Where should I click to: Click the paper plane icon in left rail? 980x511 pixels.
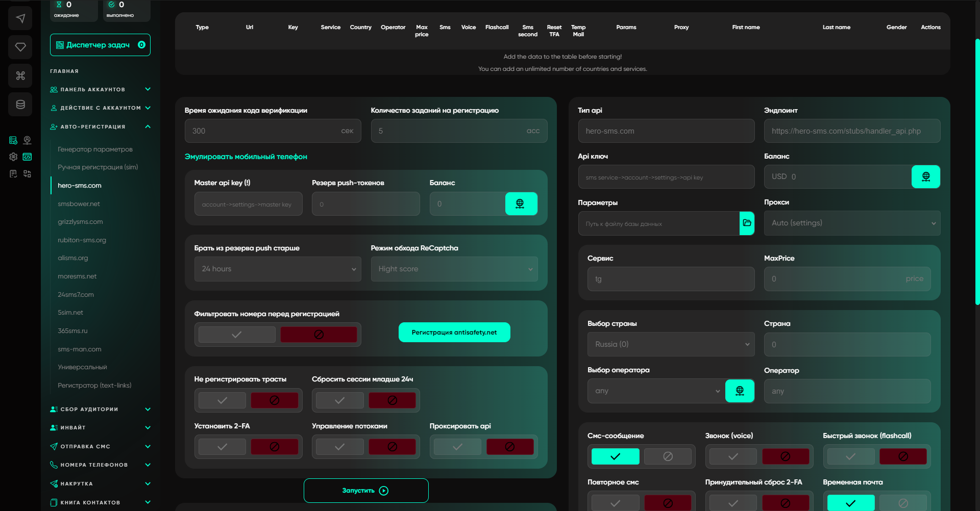coord(20,18)
